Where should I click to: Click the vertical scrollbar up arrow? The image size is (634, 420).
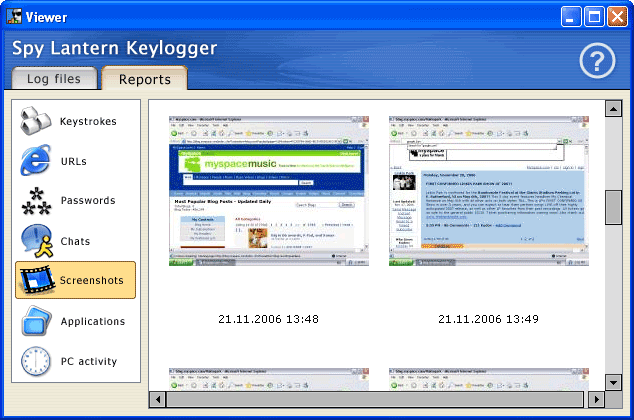coord(613,109)
